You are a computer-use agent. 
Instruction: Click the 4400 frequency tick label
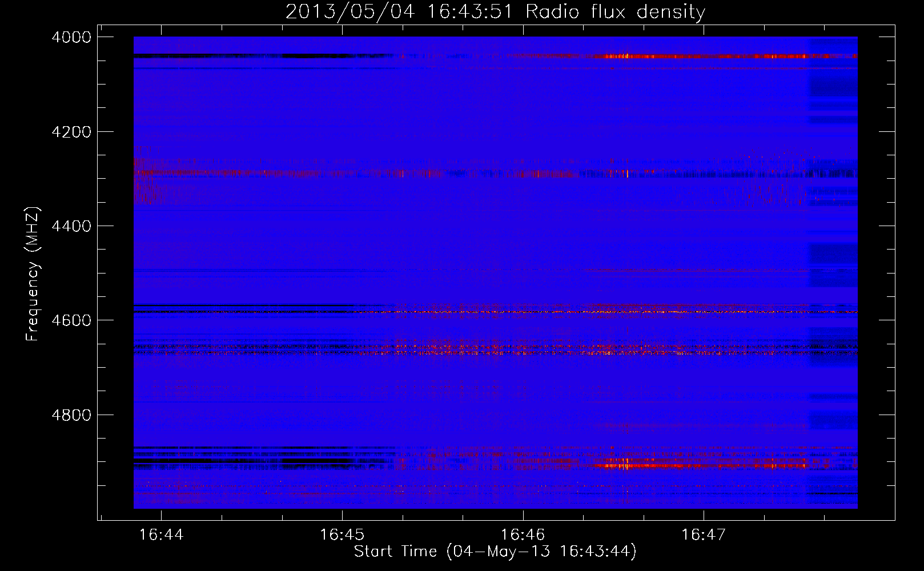(x=71, y=226)
